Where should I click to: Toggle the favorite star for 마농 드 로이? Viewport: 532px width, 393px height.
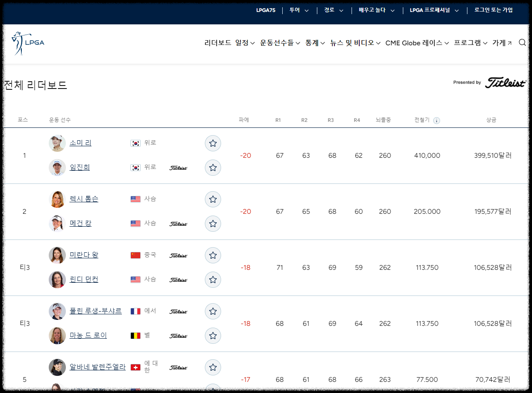(213, 336)
